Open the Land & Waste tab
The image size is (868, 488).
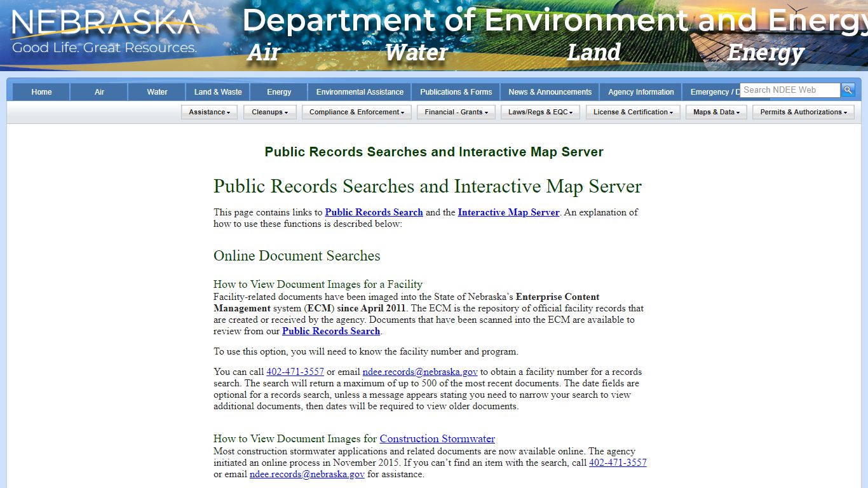(x=218, y=92)
